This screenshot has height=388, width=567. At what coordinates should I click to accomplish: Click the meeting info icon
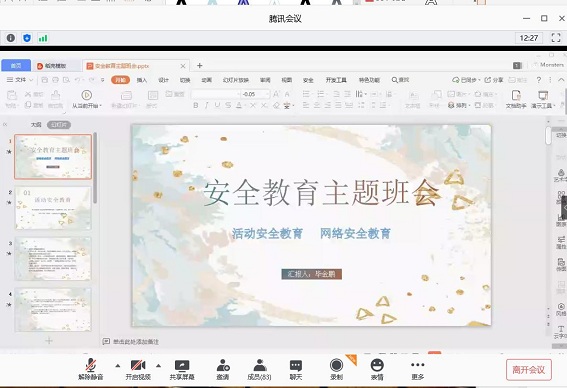tap(10, 38)
